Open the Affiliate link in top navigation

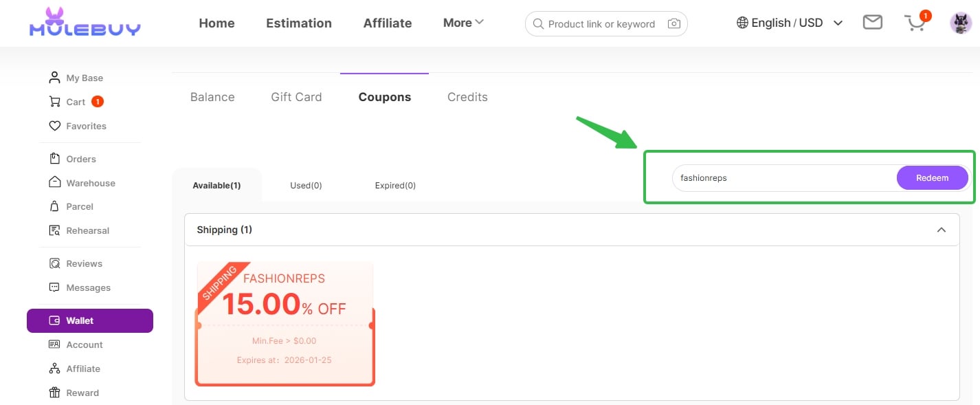pos(387,23)
